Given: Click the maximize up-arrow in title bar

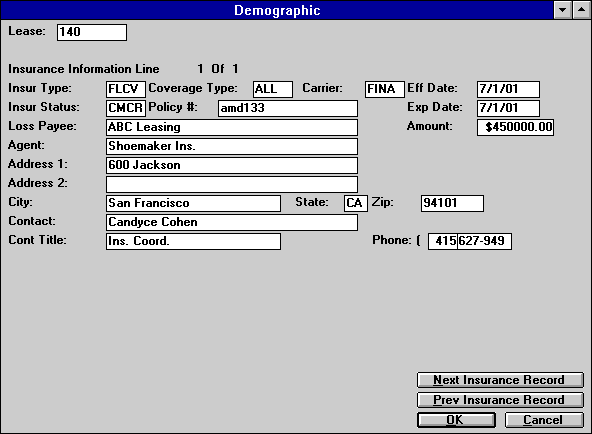Looking at the screenshot, I should pyautogui.click(x=581, y=10).
